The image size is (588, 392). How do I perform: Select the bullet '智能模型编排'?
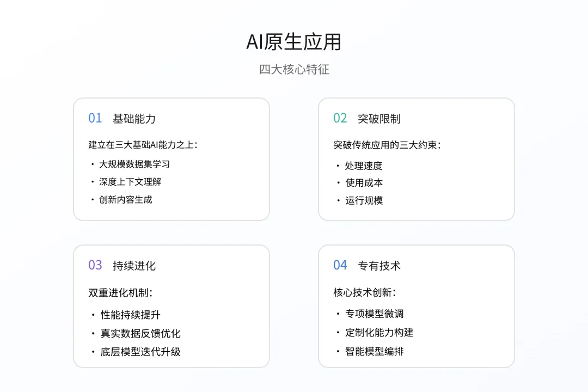374,352
